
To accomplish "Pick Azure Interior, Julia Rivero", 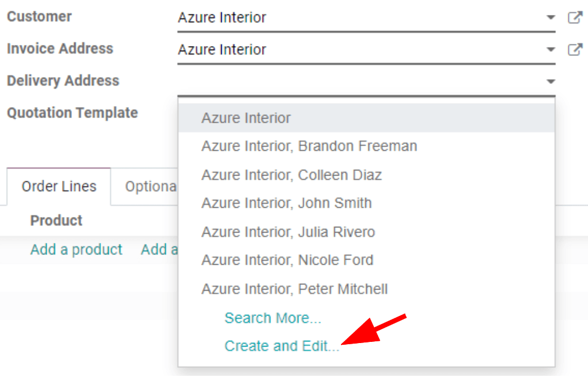I will [366, 232].
